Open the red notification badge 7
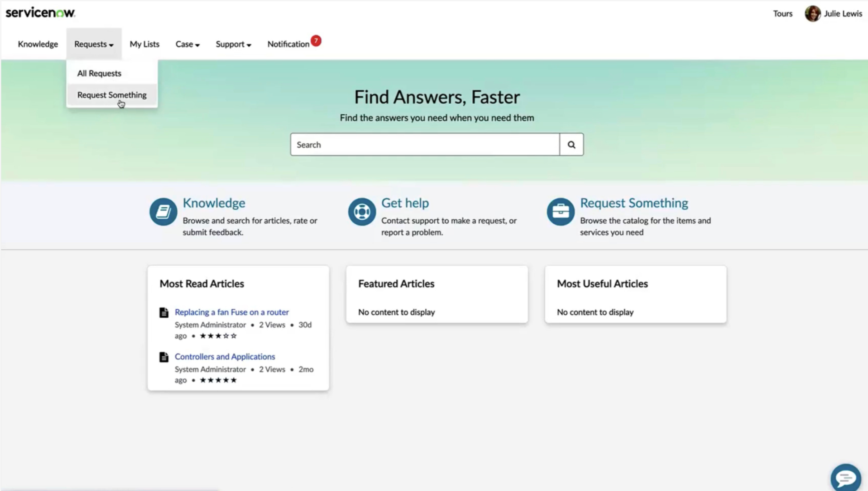 coord(316,40)
